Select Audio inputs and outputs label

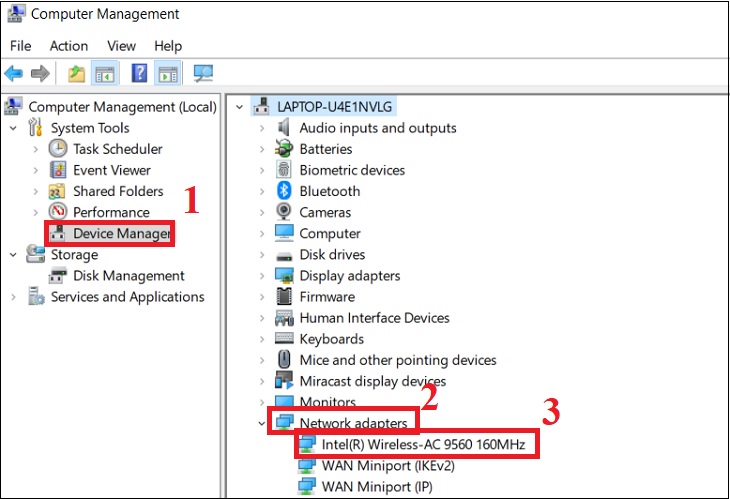[378, 128]
